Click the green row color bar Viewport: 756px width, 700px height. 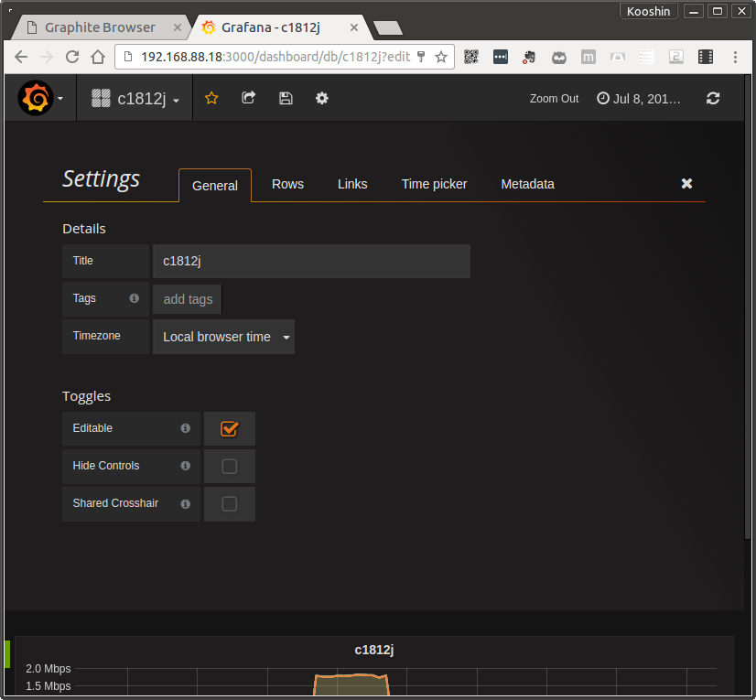coord(6,654)
